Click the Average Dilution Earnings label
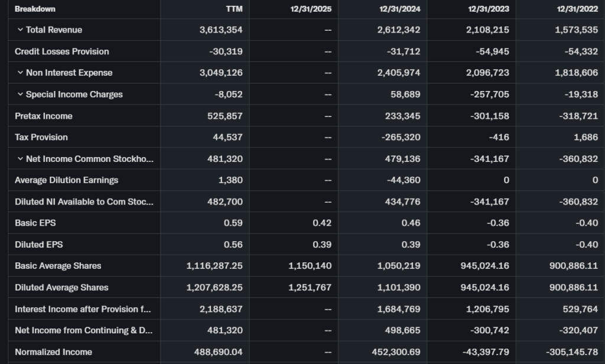 [67, 180]
